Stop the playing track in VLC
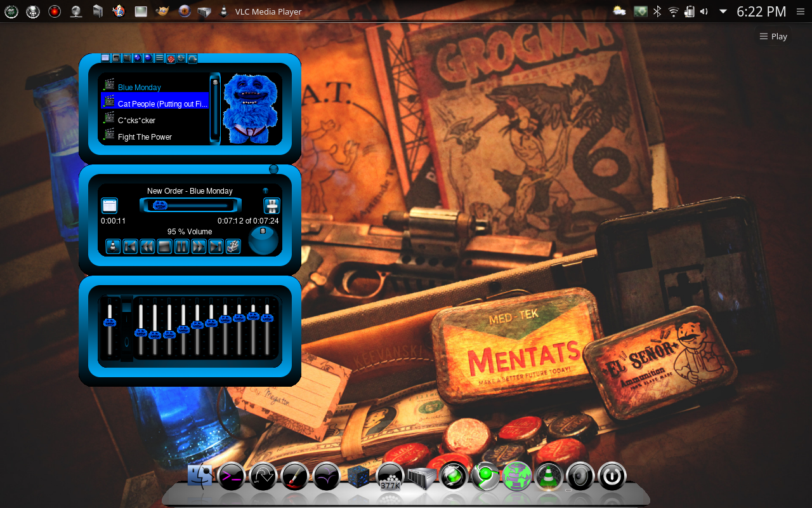The height and width of the screenshot is (508, 812). pos(164,246)
